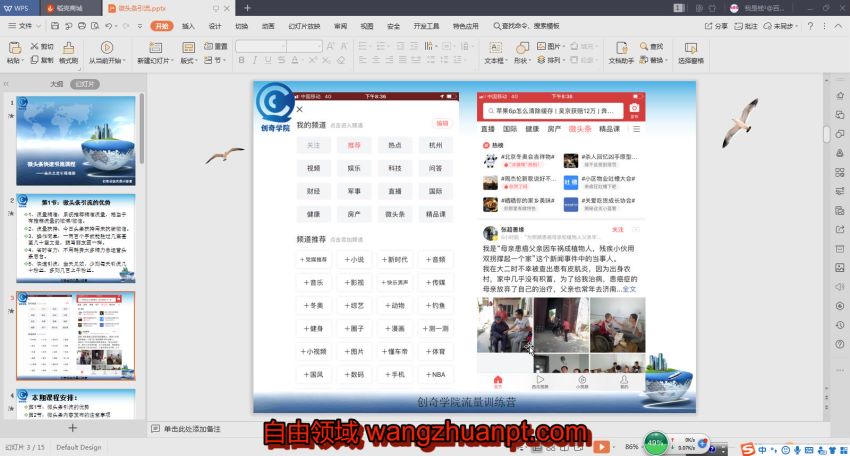This screenshot has width=850, height=456.
Task: Open the Design (设计) ribbon tab
Action: pyautogui.click(x=215, y=25)
